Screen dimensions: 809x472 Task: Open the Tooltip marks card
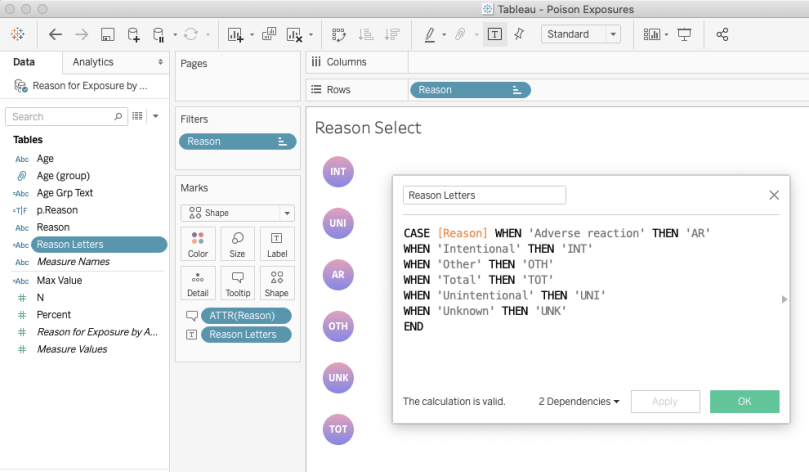(x=237, y=283)
